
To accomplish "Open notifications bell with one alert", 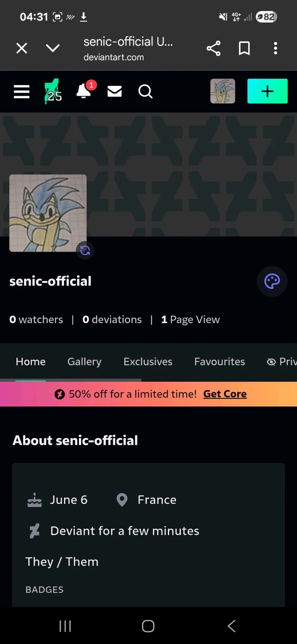I will [84, 91].
